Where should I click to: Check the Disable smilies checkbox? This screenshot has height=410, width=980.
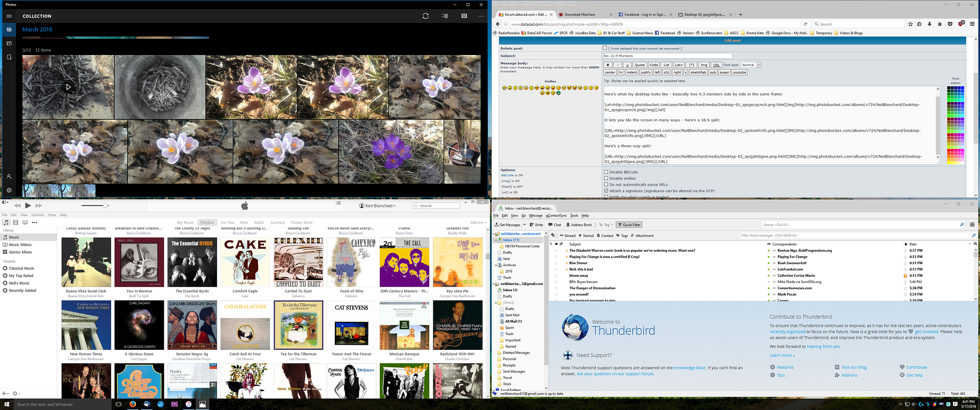(606, 178)
